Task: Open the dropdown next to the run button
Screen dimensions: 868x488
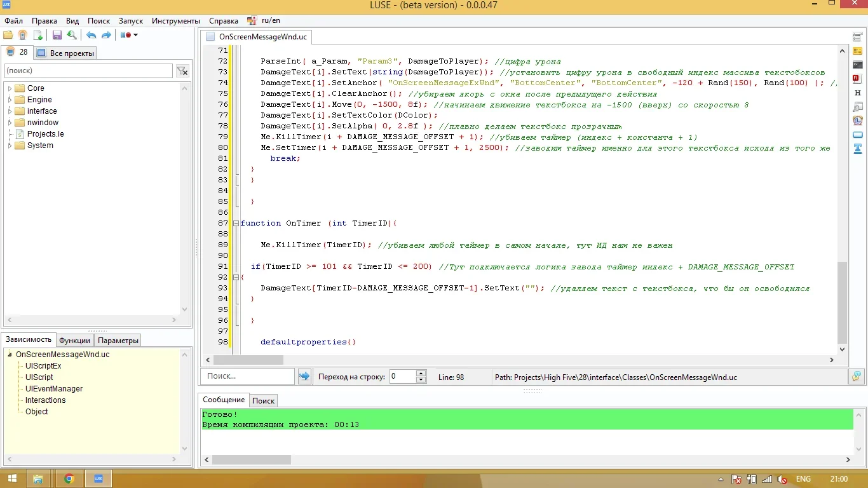Action: (x=135, y=35)
